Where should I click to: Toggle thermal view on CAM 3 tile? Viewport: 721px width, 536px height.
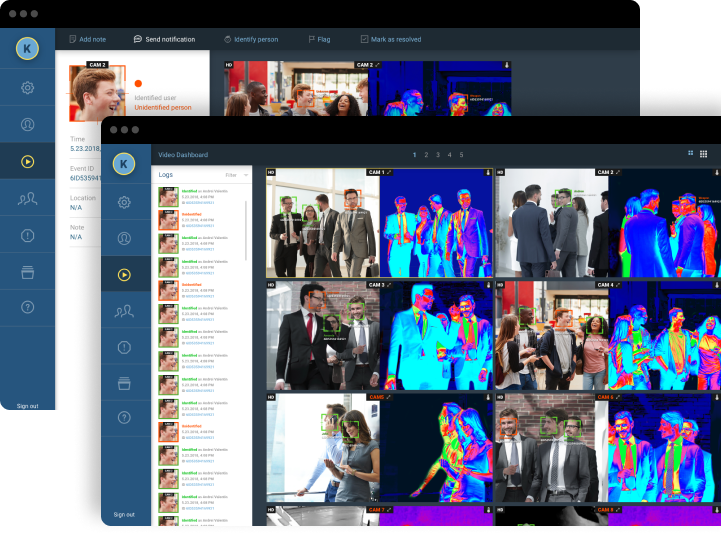click(x=488, y=285)
